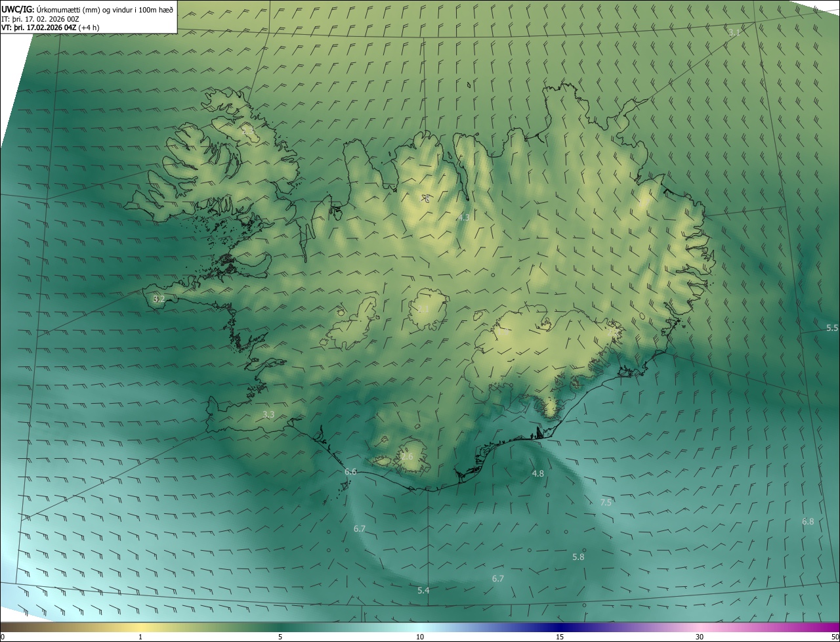Click the '3.1' value label on map
Screen dimensions: 840x642
coord(734,32)
